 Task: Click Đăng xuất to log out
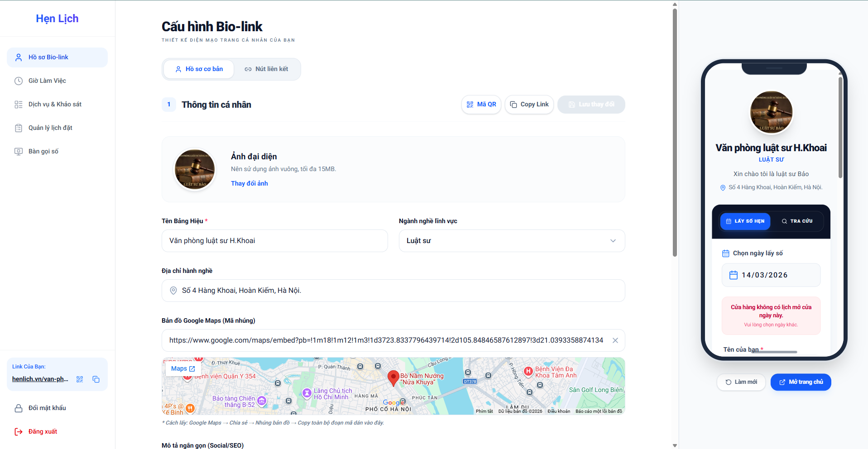pos(43,432)
